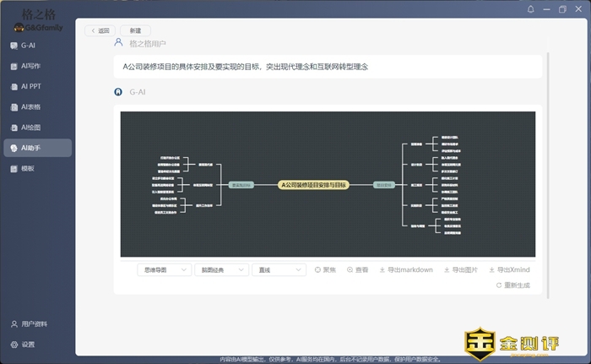Open the G-AI sidebar item
Screen dimensions: 591x364
[x=28, y=46]
